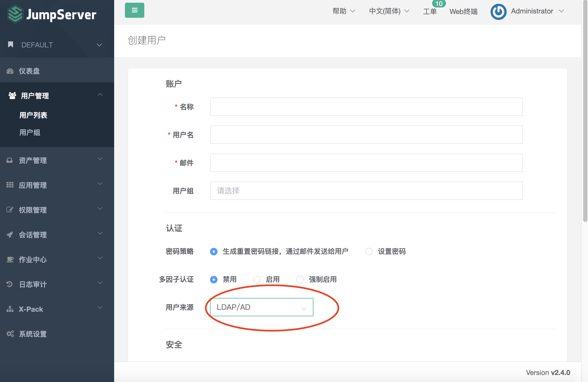Click the Administrator avatar icon
Viewport: 588px width, 382px height.
coord(499,12)
